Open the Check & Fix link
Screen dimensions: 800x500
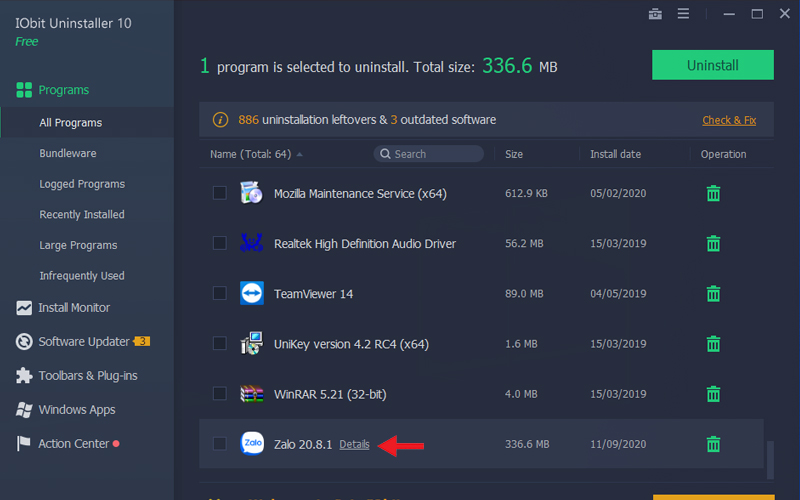click(x=729, y=120)
